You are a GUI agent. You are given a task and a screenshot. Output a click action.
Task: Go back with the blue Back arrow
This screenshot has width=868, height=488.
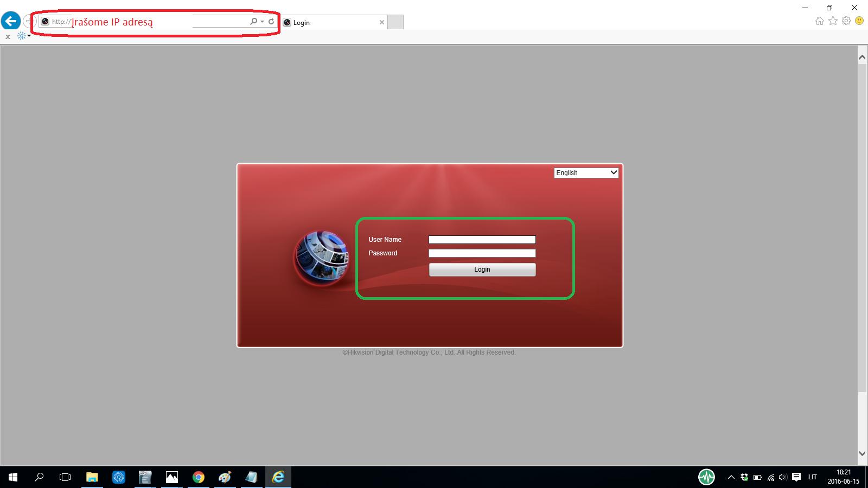11,21
